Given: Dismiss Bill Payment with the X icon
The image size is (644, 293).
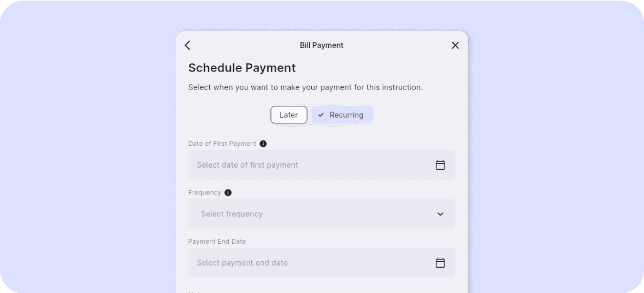Looking at the screenshot, I should [455, 45].
